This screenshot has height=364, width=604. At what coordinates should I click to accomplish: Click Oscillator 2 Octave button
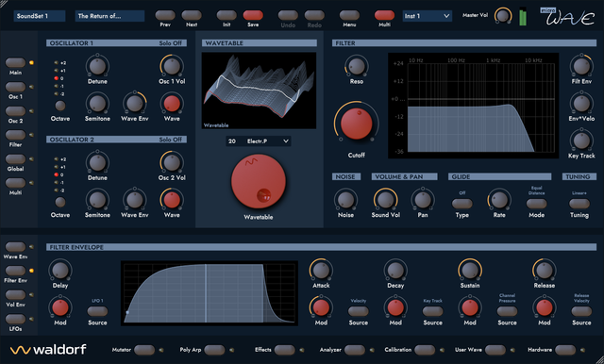60,202
